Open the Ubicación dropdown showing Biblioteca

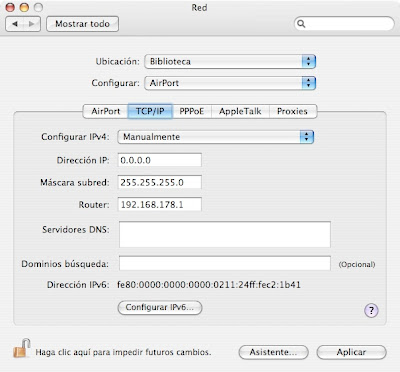[x=230, y=62]
